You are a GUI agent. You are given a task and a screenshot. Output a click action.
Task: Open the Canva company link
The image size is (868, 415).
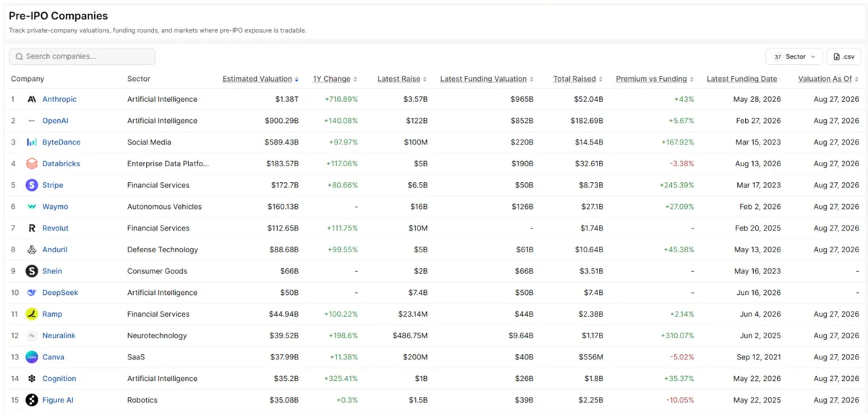(x=54, y=357)
